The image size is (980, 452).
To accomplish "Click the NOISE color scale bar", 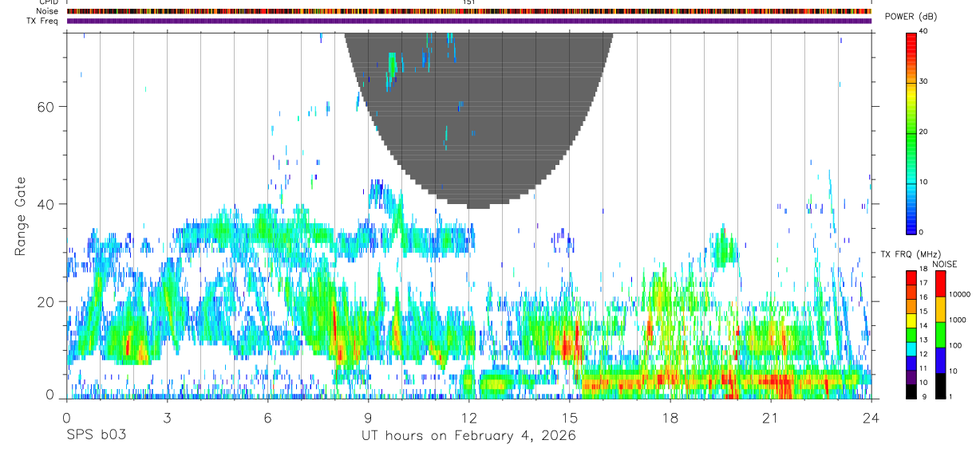I will click(939, 334).
